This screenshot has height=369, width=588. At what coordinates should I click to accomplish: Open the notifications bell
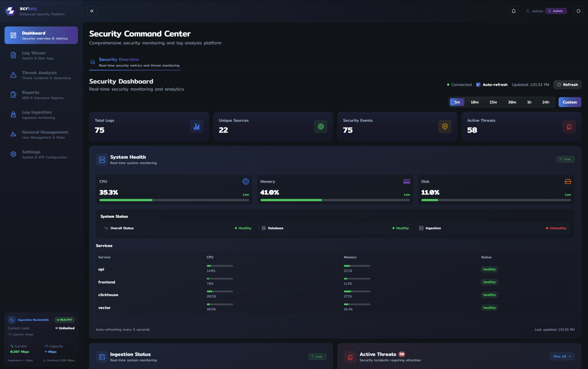tap(514, 11)
